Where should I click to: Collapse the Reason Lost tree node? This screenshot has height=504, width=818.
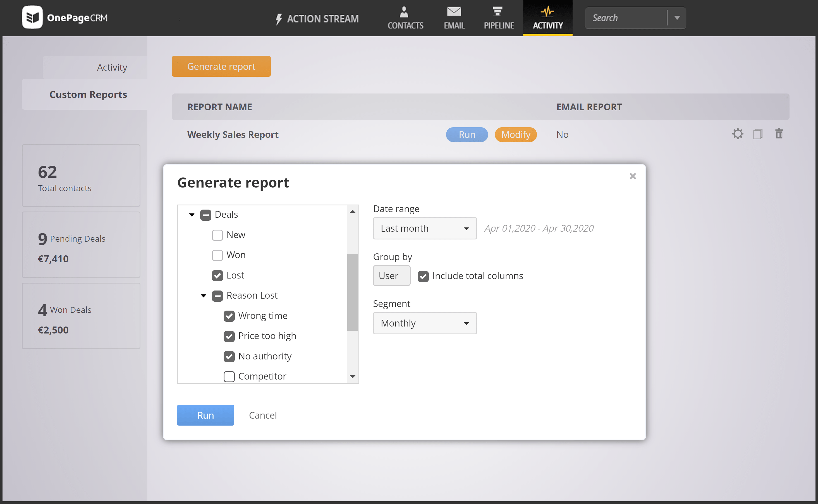coord(204,296)
